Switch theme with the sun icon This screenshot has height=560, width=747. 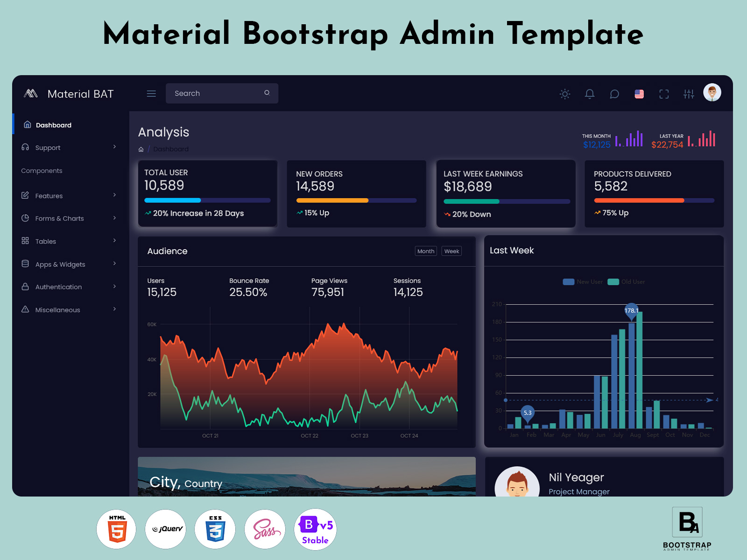565,94
